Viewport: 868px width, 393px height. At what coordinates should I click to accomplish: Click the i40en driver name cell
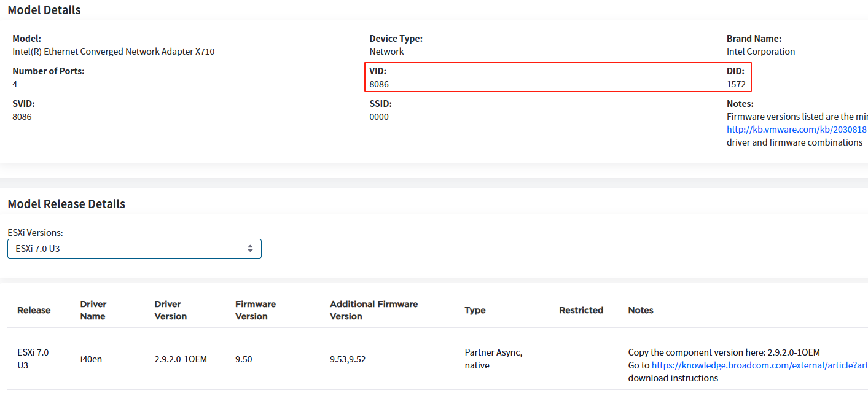(91, 359)
